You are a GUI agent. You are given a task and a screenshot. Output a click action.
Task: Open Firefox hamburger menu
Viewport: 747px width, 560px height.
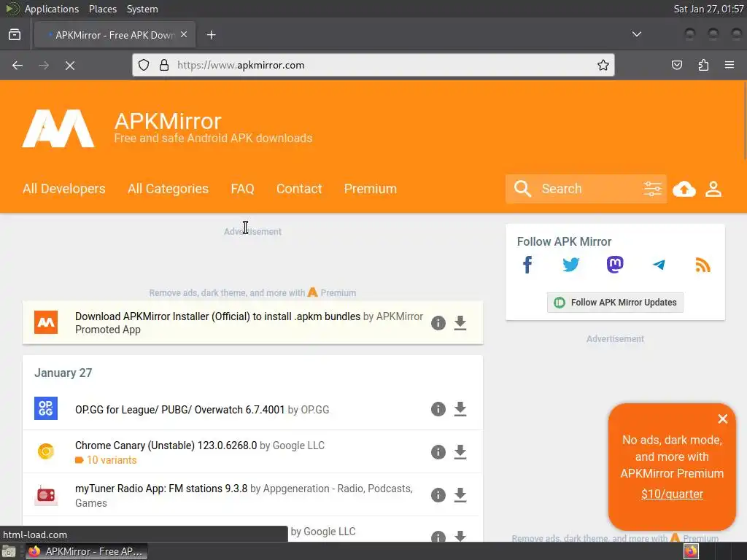(x=729, y=65)
